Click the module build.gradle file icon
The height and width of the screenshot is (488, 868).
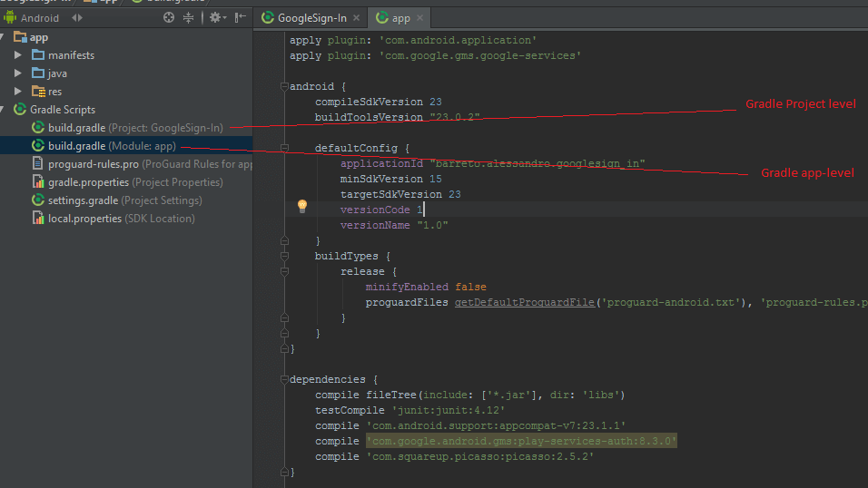point(37,145)
